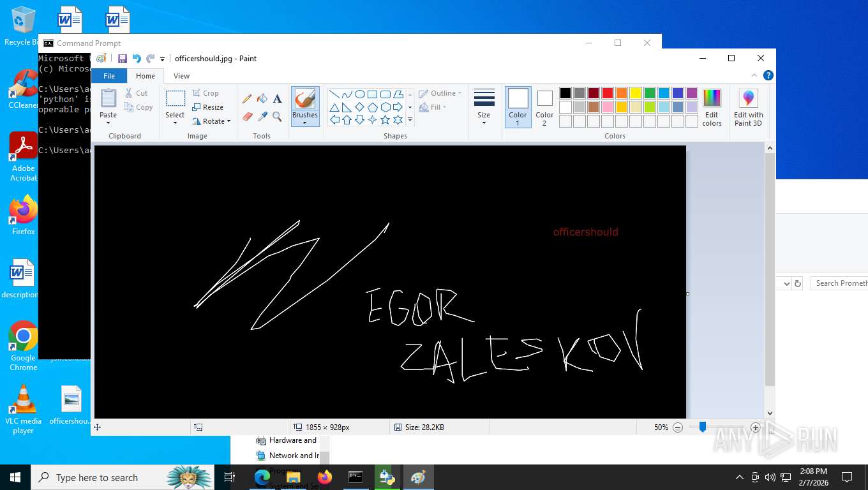Pick the purple color swatch

point(692,93)
